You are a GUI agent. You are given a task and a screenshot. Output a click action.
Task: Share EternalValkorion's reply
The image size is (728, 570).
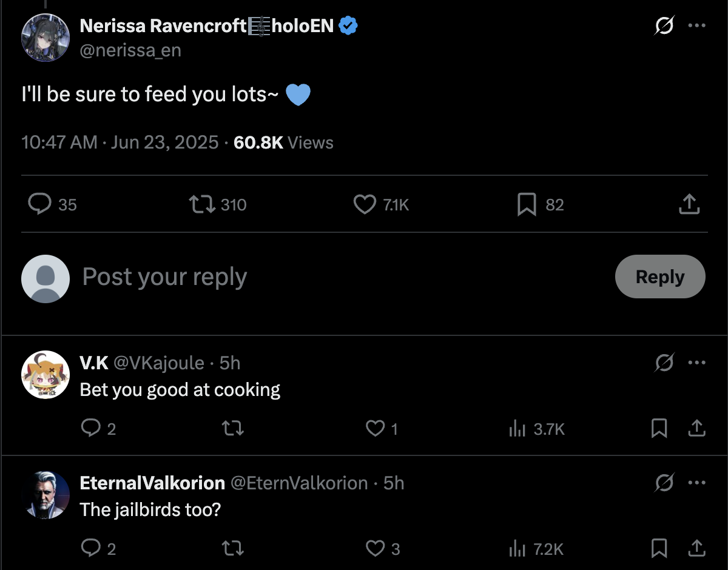pos(697,549)
